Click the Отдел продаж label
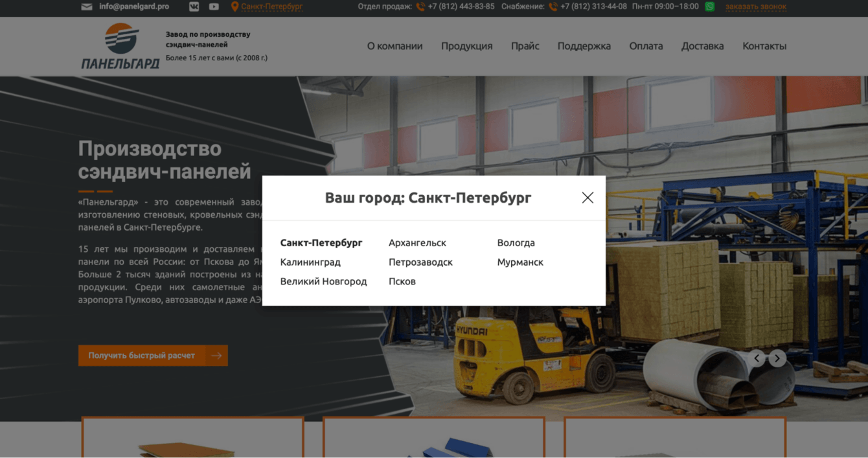Viewport: 868px width, 458px height. click(385, 6)
